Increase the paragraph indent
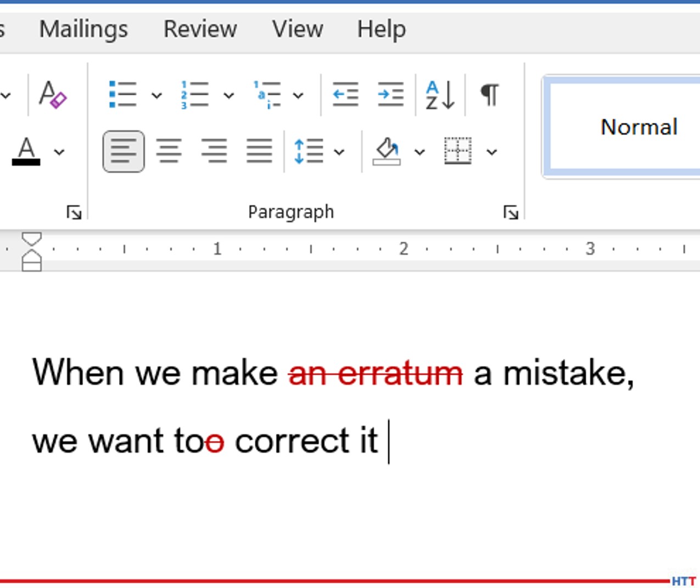The height and width of the screenshot is (588, 700). click(390, 94)
